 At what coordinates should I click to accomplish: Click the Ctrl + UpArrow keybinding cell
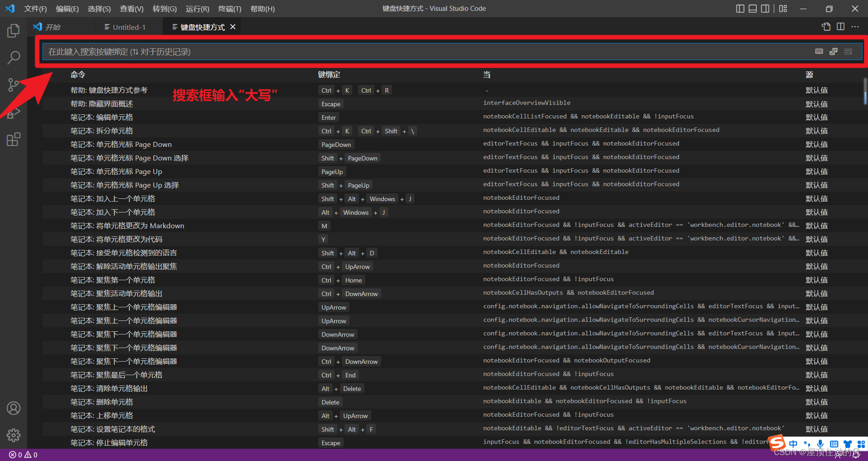tap(346, 267)
